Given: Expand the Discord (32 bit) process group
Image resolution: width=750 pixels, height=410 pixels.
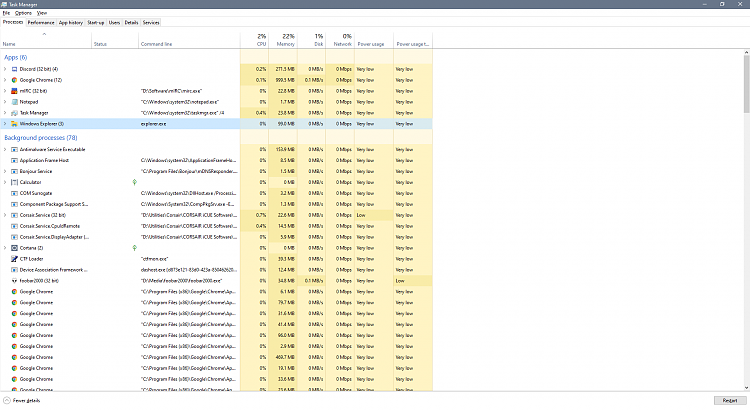Looking at the screenshot, I should [5, 69].
